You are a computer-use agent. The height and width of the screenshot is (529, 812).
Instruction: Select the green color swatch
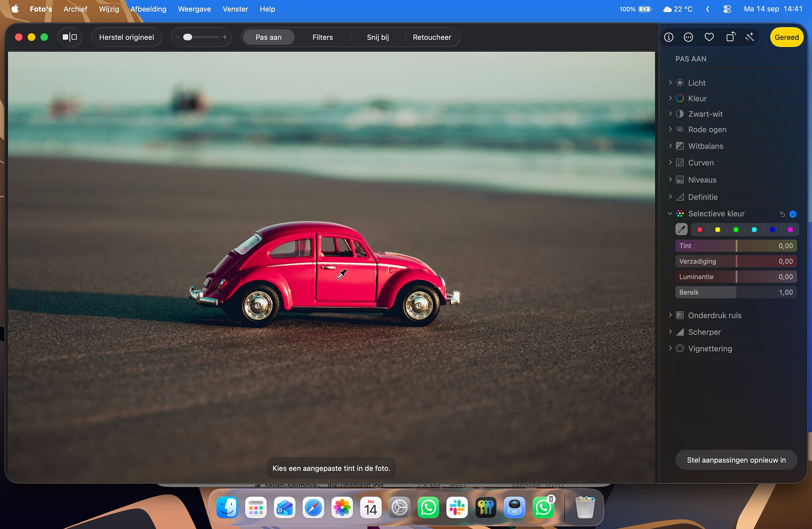(736, 230)
